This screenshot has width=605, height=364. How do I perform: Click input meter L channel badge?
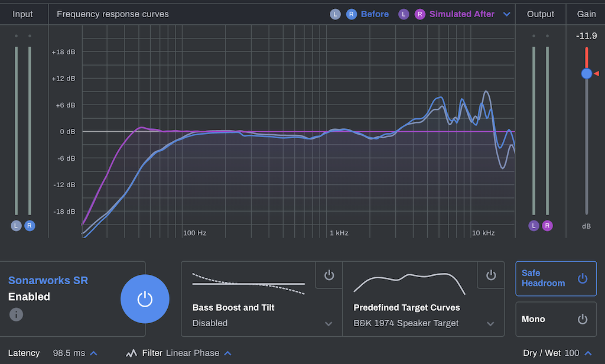tap(16, 226)
